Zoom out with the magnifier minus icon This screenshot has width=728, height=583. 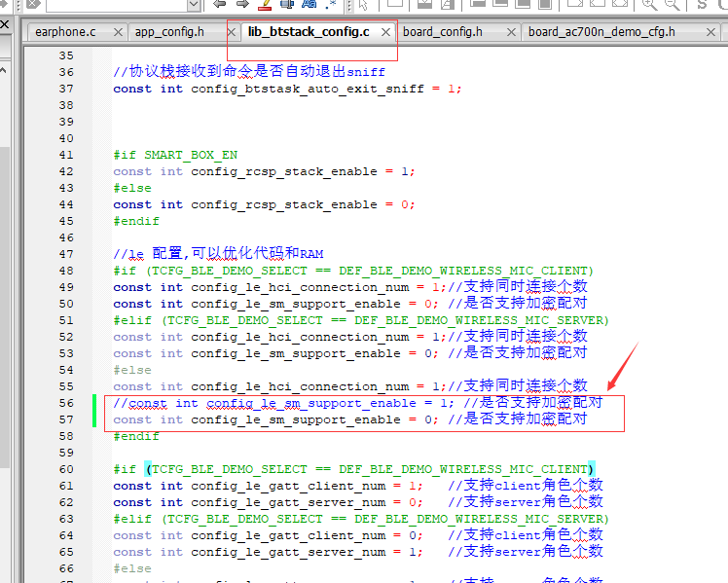(x=673, y=5)
